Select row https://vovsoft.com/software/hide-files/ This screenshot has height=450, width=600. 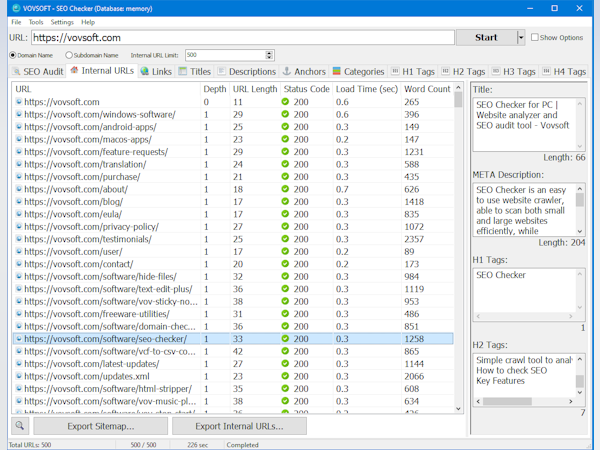[233, 276]
